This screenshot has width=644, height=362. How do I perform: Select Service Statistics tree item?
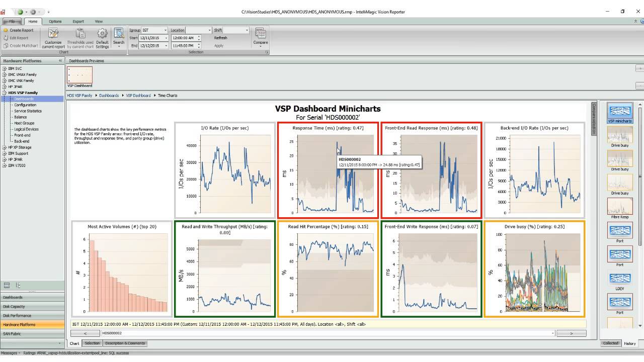coord(28,111)
